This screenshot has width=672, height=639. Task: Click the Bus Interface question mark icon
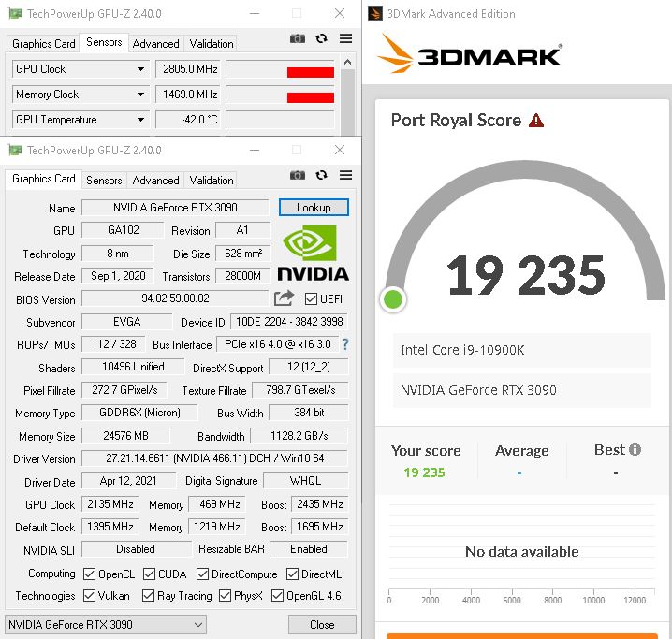click(x=345, y=344)
